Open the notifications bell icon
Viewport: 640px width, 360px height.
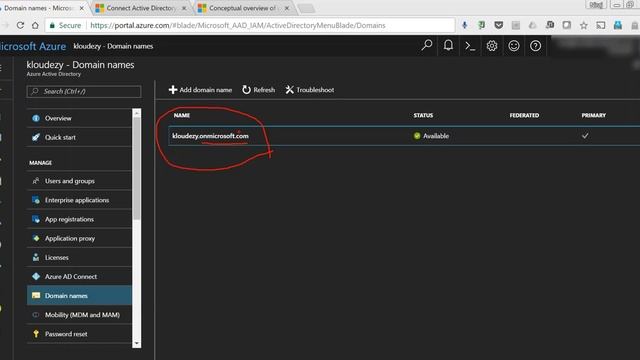tap(448, 45)
